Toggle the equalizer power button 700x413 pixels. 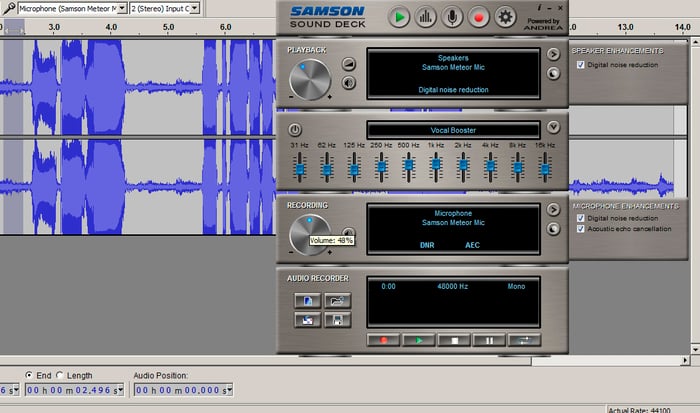295,130
